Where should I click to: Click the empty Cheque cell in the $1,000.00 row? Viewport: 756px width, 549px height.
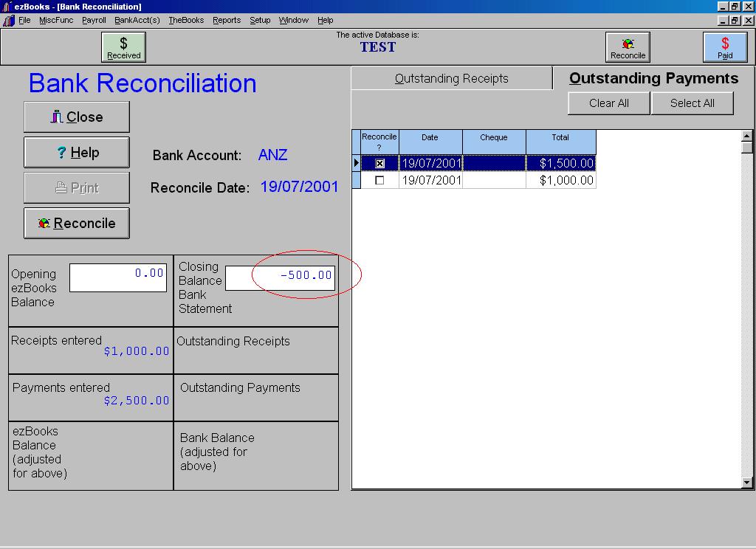point(494,180)
